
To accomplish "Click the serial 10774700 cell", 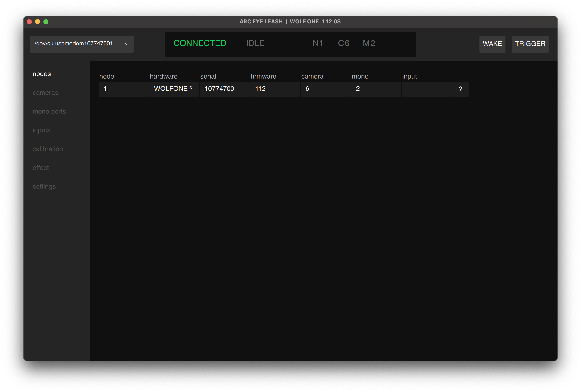I will pyautogui.click(x=224, y=89).
